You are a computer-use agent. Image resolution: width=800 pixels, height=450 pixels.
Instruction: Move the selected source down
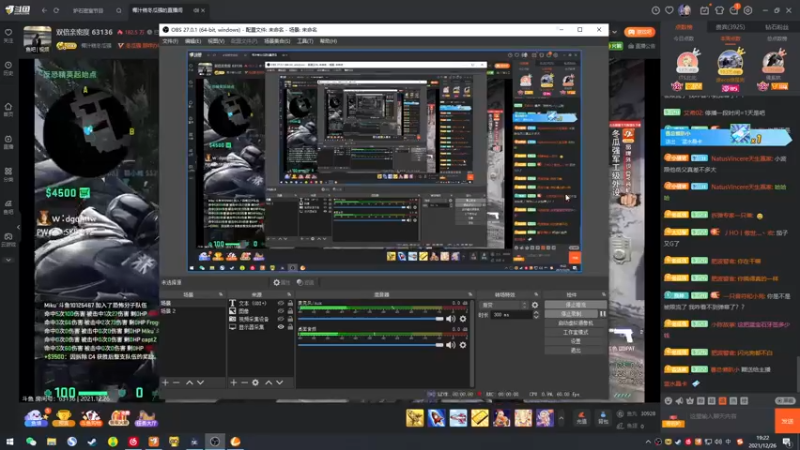[280, 382]
